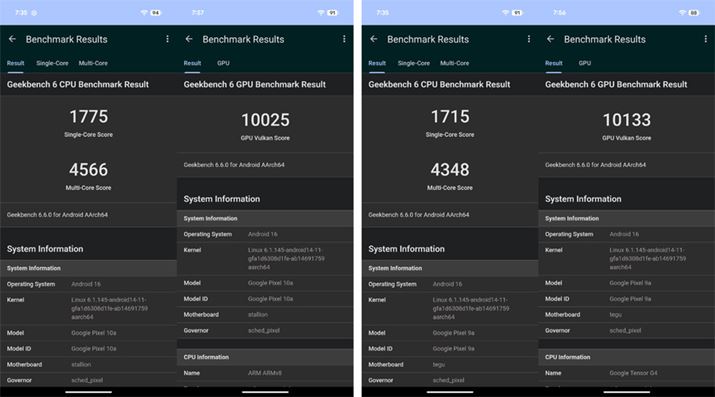Tap 'Geekbench 6 CPU Benchmark Result' heading above 1715
Screen dimensions: 715x397
(x=439, y=84)
